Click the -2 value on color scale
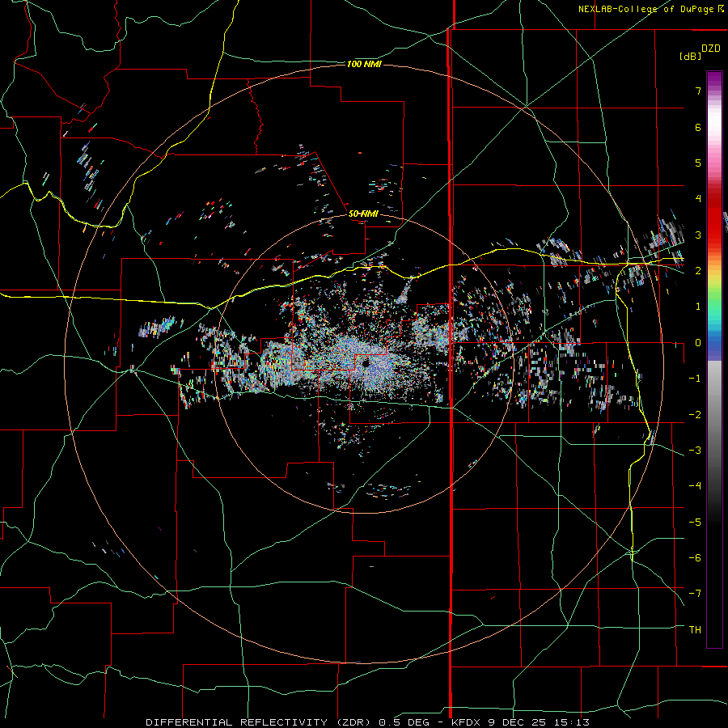Screen dimensions: 728x728 point(695,415)
